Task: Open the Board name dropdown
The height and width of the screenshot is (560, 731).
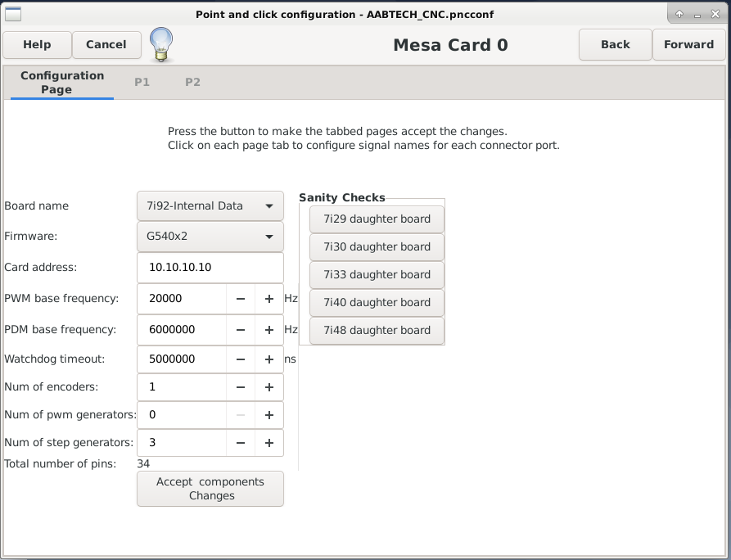Action: tap(210, 205)
